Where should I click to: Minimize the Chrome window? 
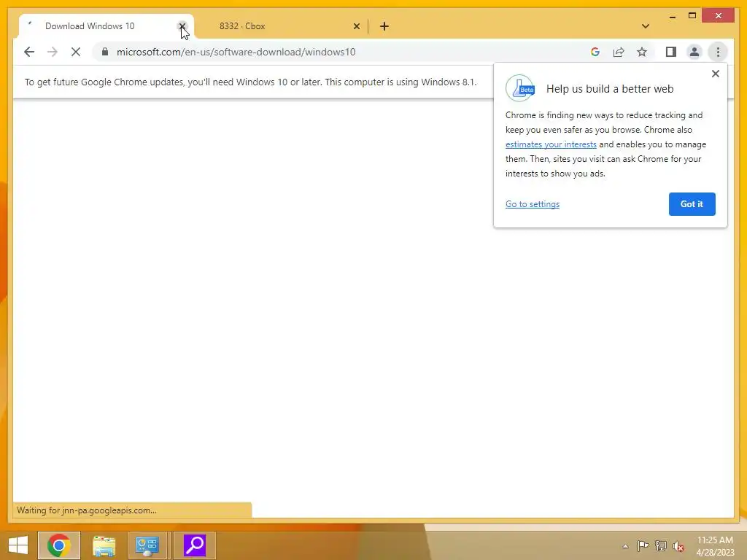[672, 16]
